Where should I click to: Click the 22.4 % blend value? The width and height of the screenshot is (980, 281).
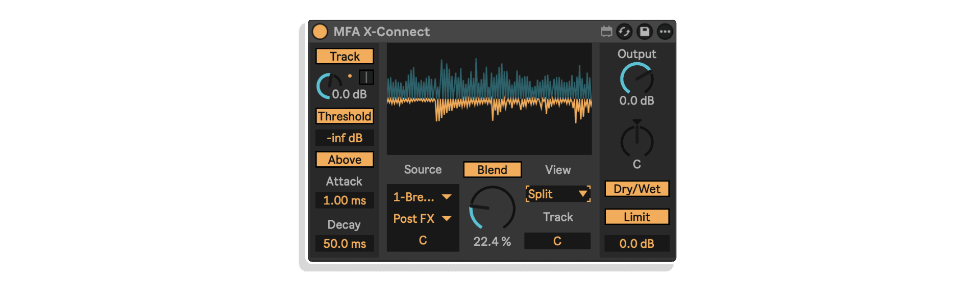[492, 241]
